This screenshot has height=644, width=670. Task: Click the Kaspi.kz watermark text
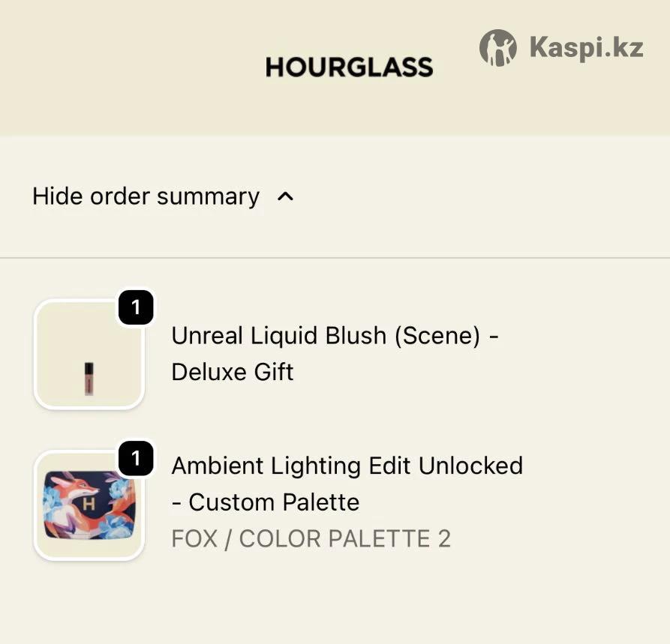586,48
